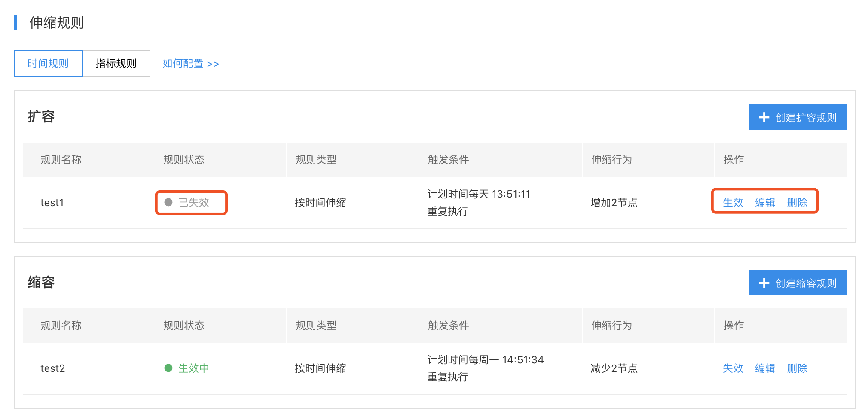Disable rule test2 via 失效

pyautogui.click(x=733, y=368)
